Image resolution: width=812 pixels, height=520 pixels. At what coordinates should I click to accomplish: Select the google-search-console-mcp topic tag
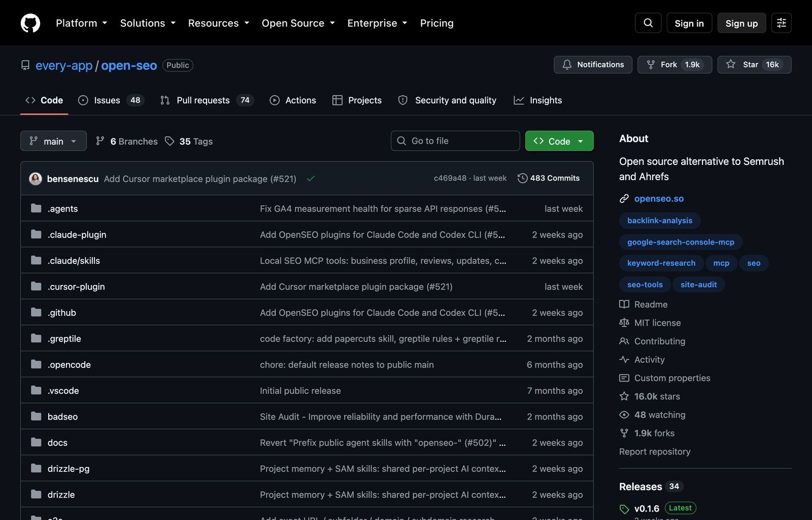coord(681,242)
